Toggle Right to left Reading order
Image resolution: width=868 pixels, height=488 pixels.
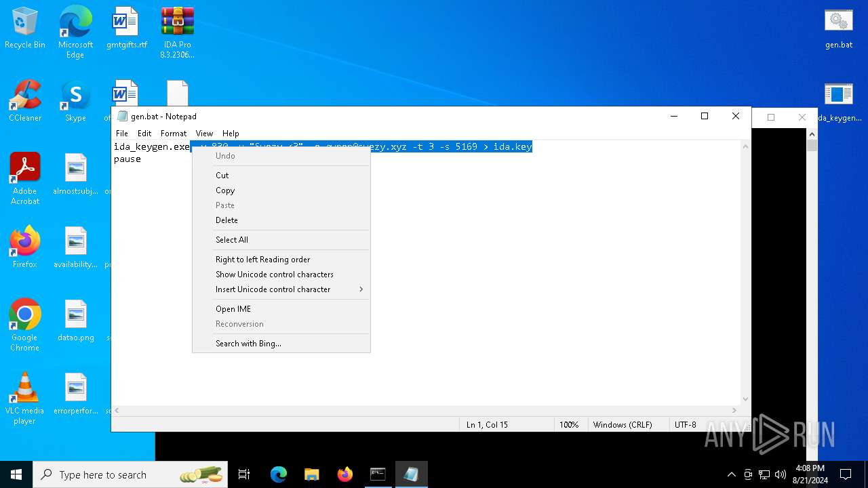point(281,260)
